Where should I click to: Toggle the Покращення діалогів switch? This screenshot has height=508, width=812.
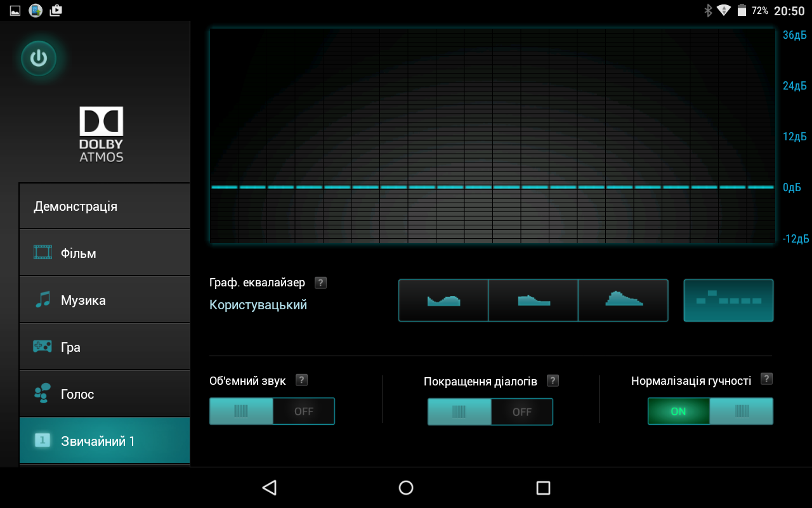(x=490, y=411)
